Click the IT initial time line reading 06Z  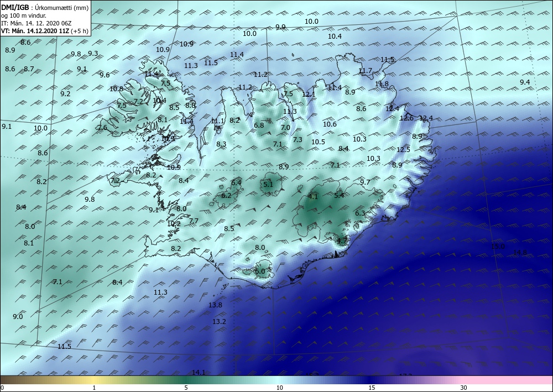(36, 23)
